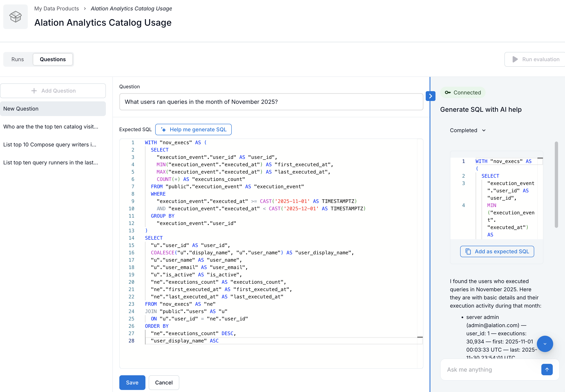
Task: Click the plus Add Question button
Action: point(53,91)
